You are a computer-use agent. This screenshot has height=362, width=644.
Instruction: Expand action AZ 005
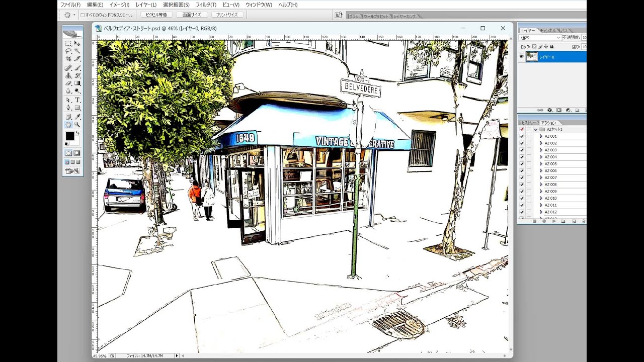(541, 164)
